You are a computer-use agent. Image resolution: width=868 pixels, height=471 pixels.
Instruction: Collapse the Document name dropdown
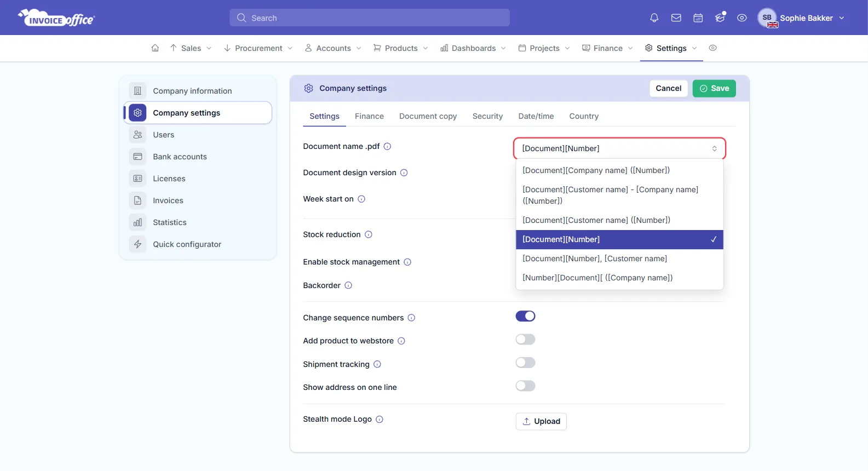click(619, 148)
